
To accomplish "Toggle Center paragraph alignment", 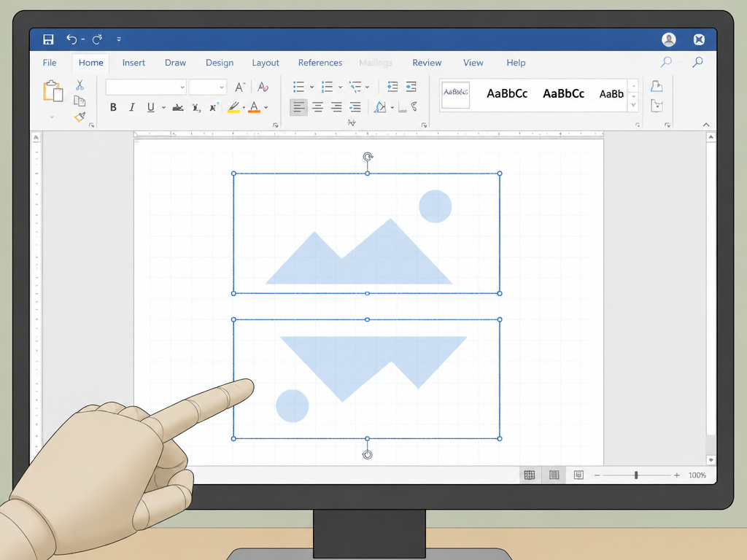I will tap(318, 107).
